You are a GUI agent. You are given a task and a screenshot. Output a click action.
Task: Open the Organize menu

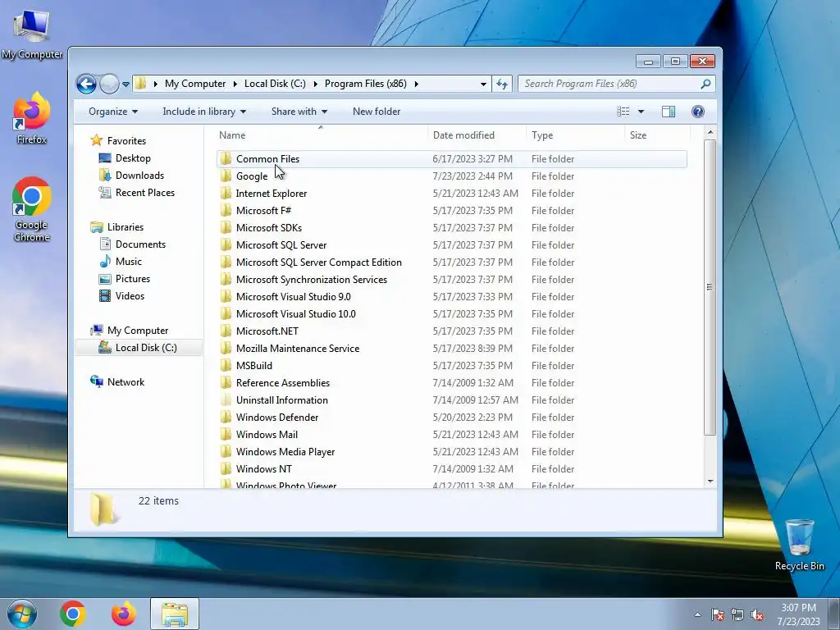(113, 112)
